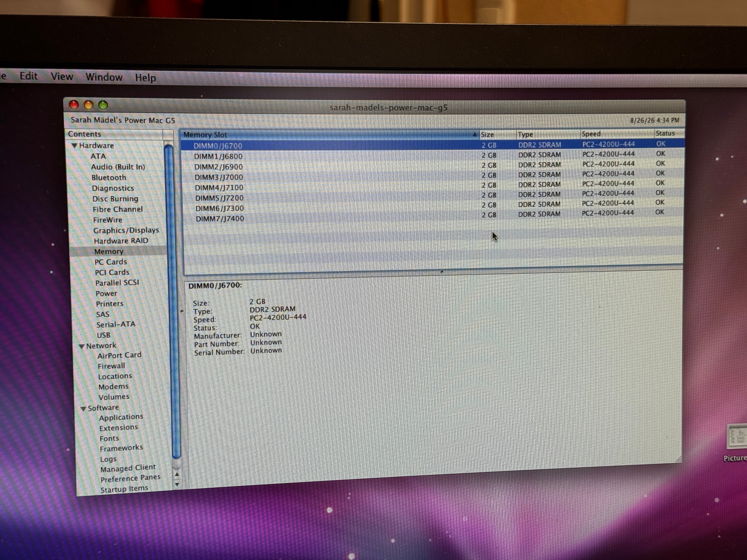Open the View menu
The image size is (747, 560).
pos(62,77)
